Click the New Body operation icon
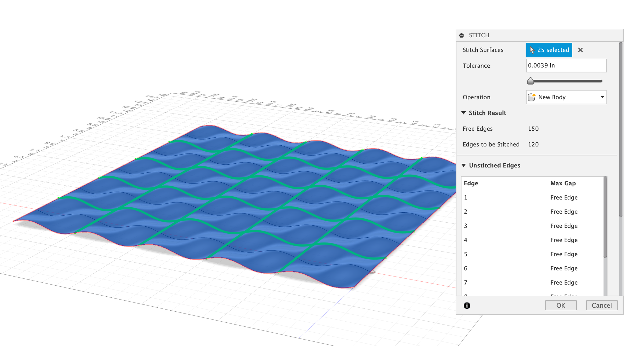The width and height of the screenshot is (644, 346). pyautogui.click(x=532, y=97)
